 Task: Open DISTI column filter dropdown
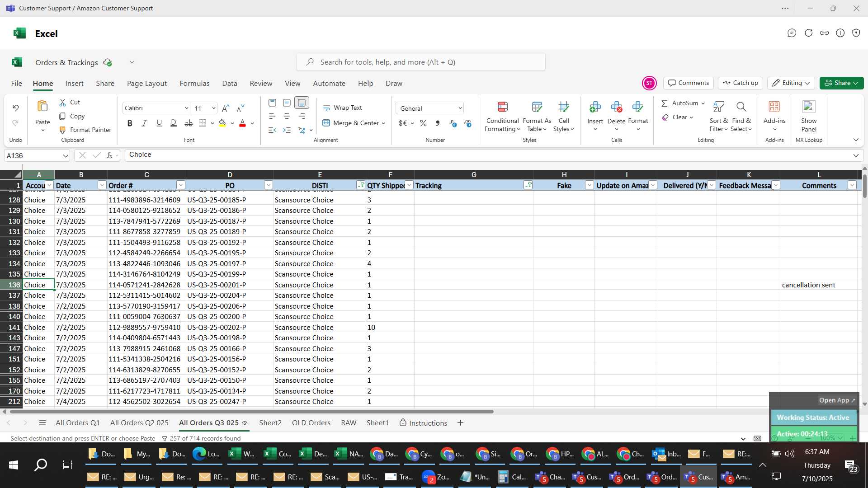(361, 185)
